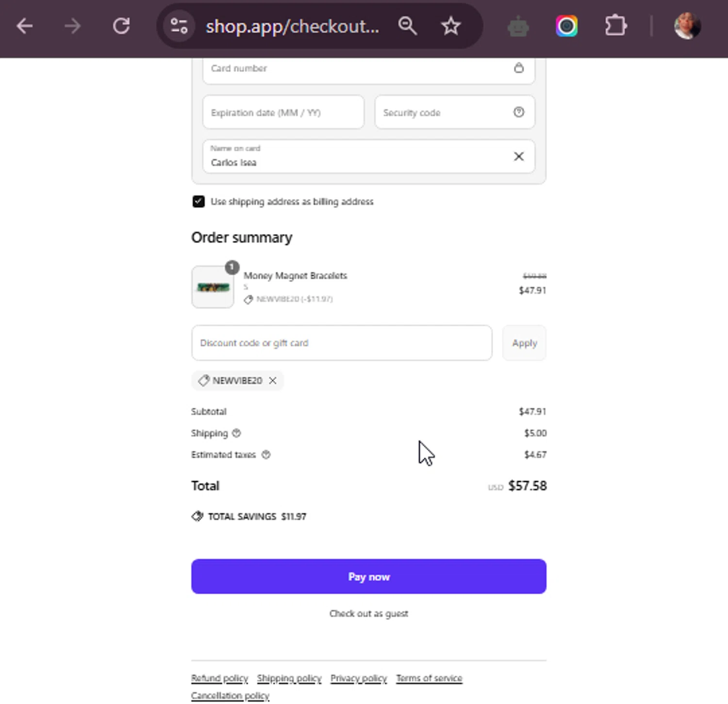Viewport: 728px width, 704px height.
Task: Click the zoom magnifier icon
Action: 407,26
